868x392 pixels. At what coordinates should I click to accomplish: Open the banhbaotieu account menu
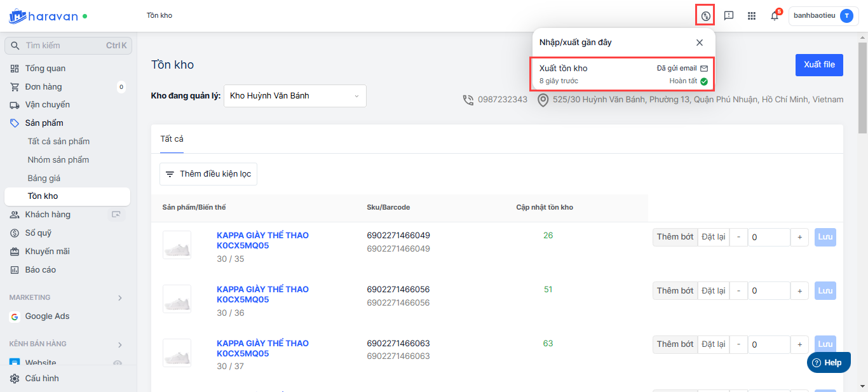[822, 16]
